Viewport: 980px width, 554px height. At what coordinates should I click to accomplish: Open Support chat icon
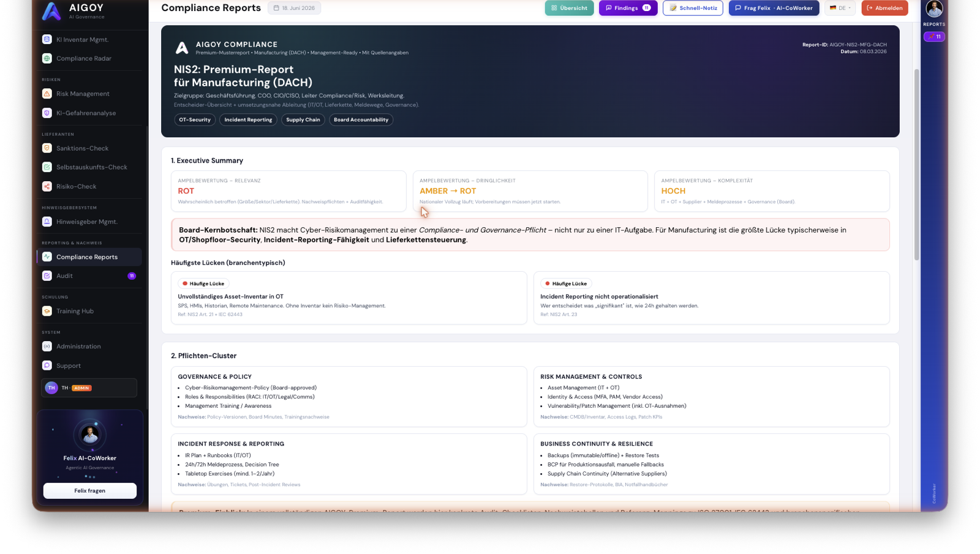[47, 365]
